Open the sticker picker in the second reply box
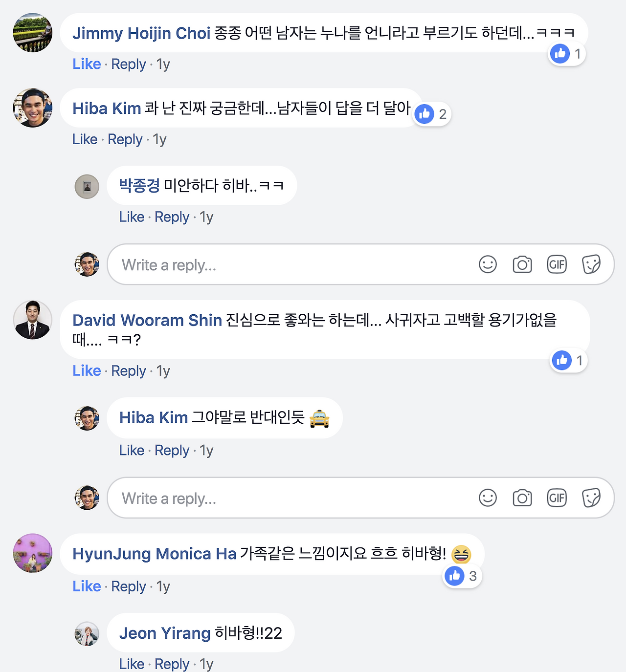Screen dimensions: 626x672 pos(591,498)
